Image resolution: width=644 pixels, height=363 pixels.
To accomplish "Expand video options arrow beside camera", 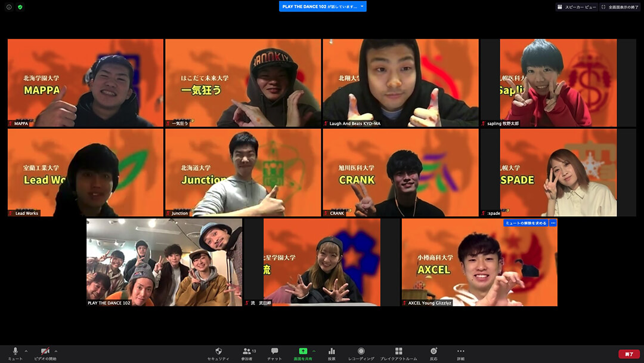I will (x=56, y=350).
